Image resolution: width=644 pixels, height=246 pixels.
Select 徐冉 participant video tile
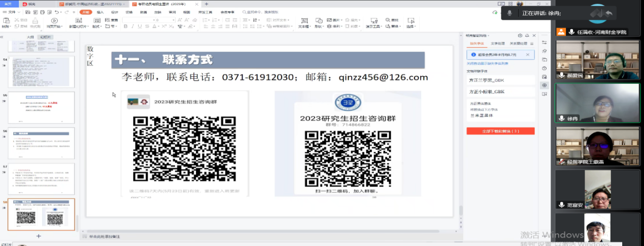598,103
